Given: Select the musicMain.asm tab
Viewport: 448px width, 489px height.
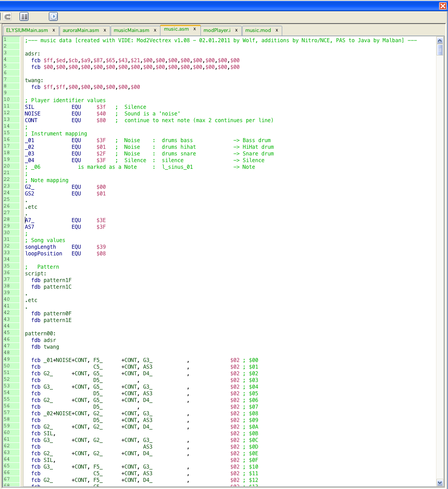Looking at the screenshot, I should coord(131,30).
